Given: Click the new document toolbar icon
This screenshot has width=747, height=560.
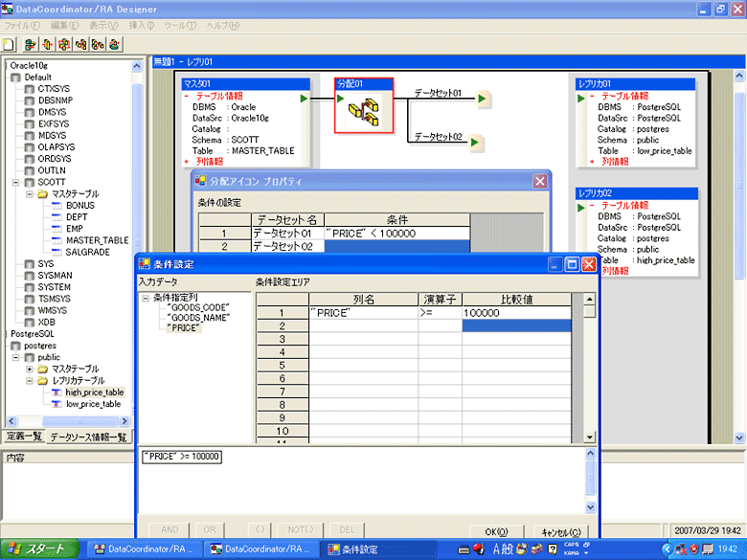Looking at the screenshot, I should [10, 44].
